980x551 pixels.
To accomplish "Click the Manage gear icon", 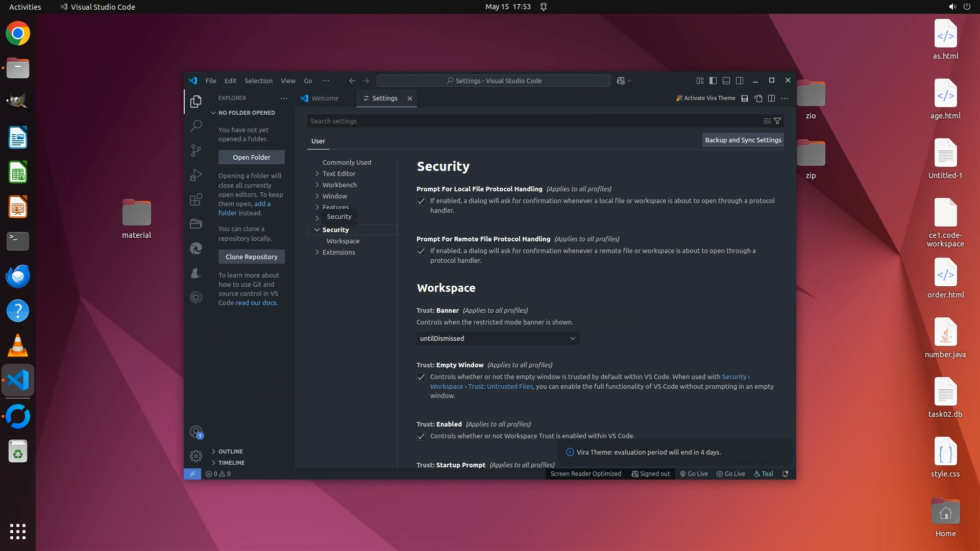I will [196, 456].
